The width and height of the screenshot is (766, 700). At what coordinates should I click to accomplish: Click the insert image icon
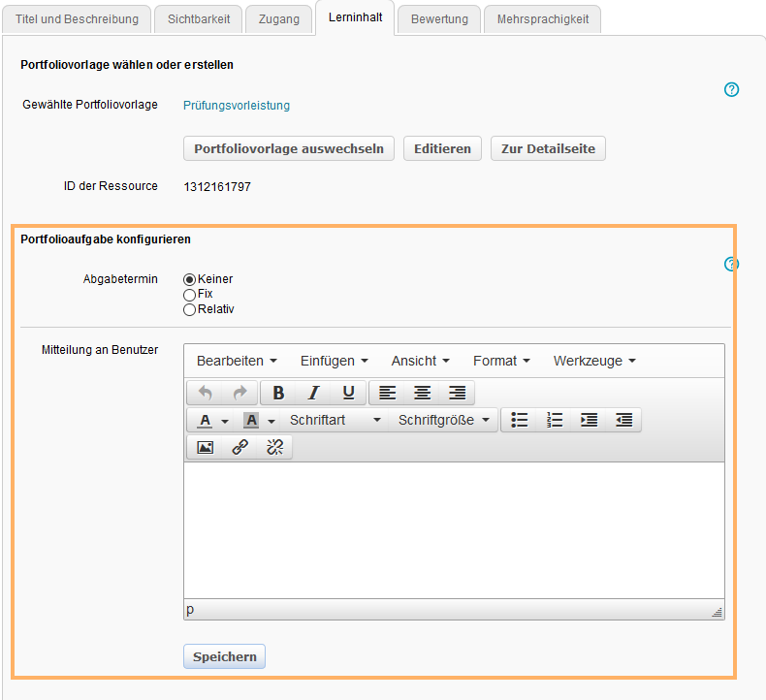[x=205, y=447]
